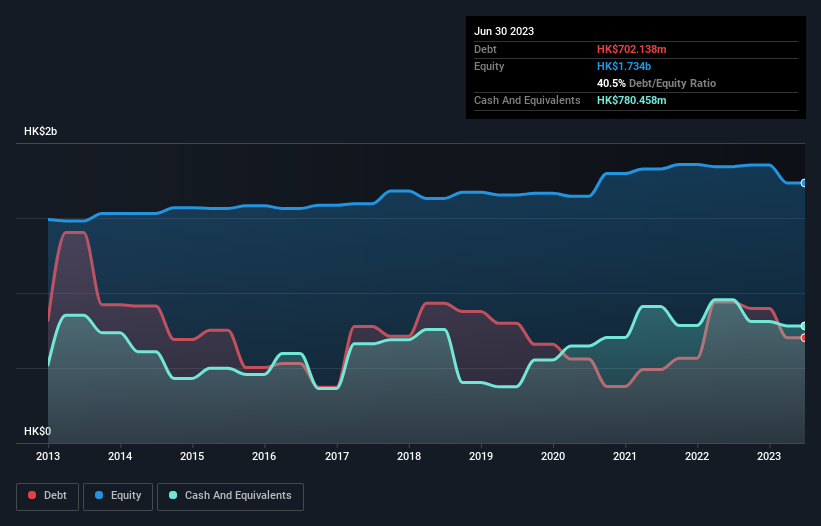Click the 2020 x-axis label

(553, 456)
